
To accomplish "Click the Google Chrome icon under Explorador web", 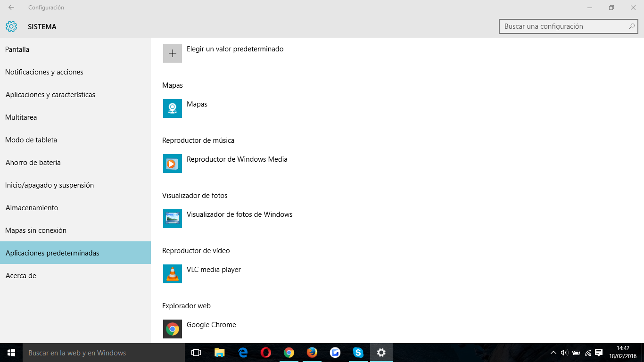I will tap(173, 329).
